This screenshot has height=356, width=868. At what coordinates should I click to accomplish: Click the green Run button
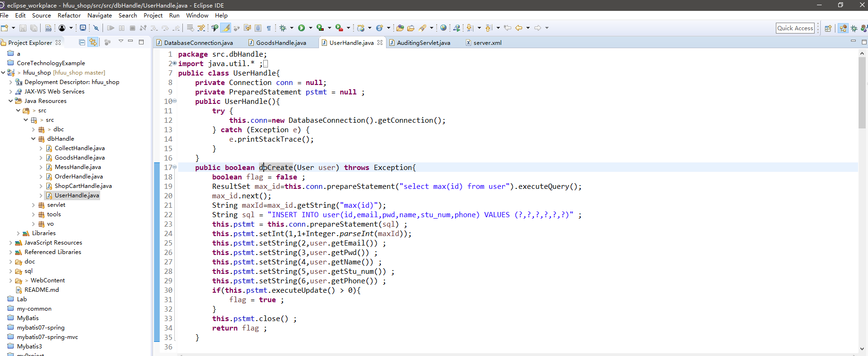(301, 28)
